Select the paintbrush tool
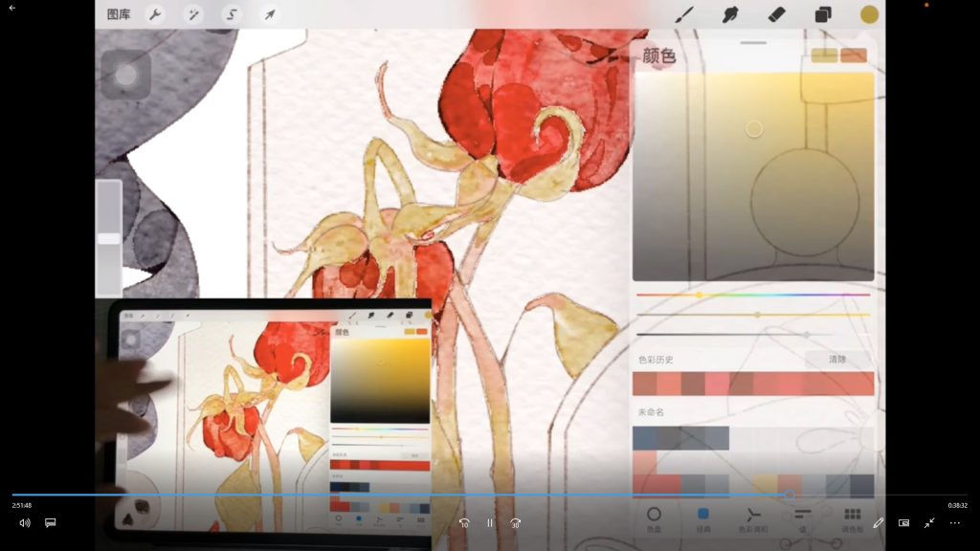This screenshot has height=551, width=980. (x=684, y=14)
